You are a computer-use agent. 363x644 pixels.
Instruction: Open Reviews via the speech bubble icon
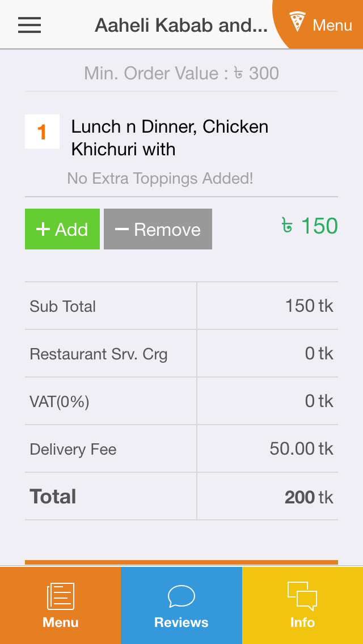[181, 596]
